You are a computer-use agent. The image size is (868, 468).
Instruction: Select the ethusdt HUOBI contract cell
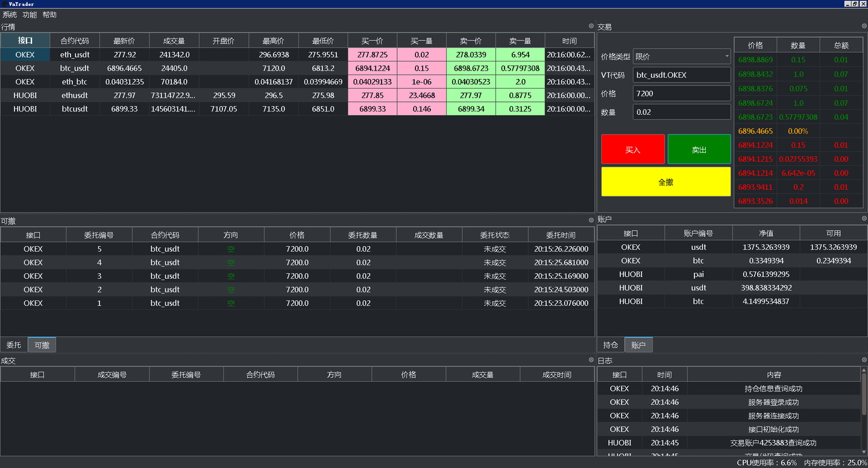75,95
